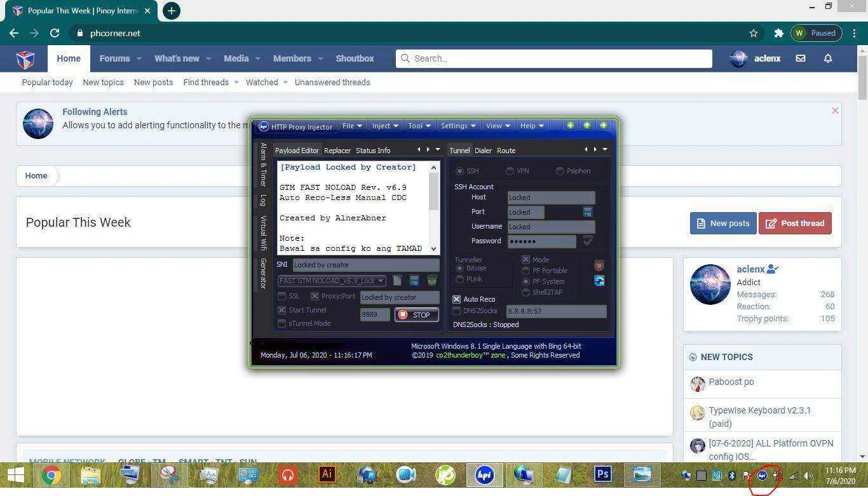Toggle the SSL checkbox
Viewport: 868px width, 496px height.
(x=281, y=296)
